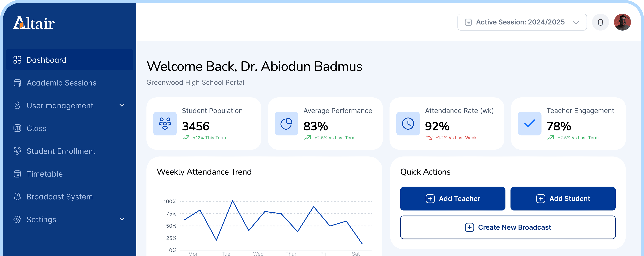This screenshot has height=256, width=644.
Task: Open Academic Sessions in the sidebar
Action: (x=61, y=83)
